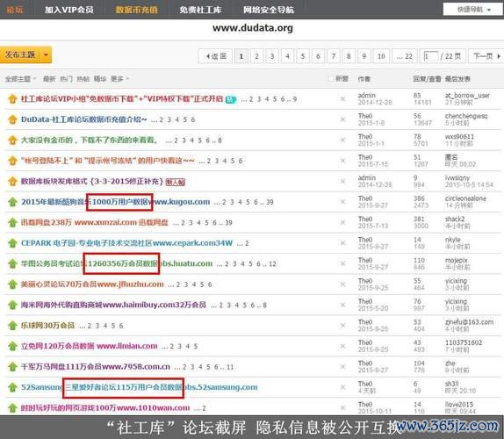Click the arrow icon beside the kugou.com thread
The image size is (504, 439).
12,202
